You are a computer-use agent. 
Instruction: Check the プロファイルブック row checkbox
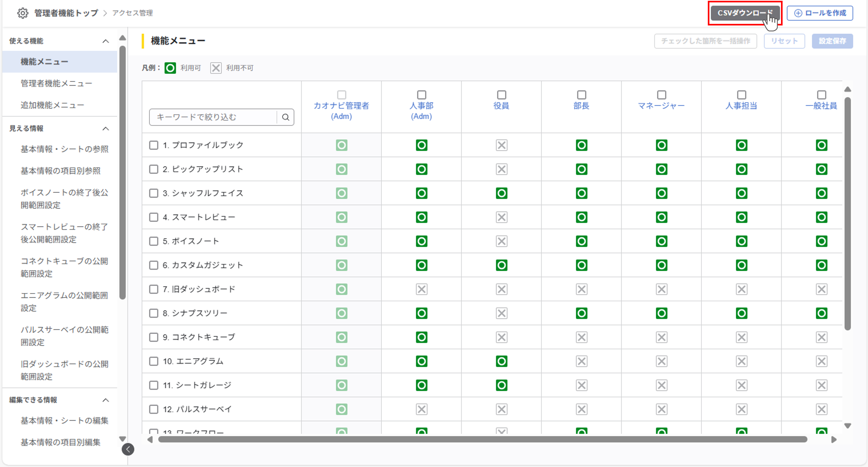pos(154,145)
